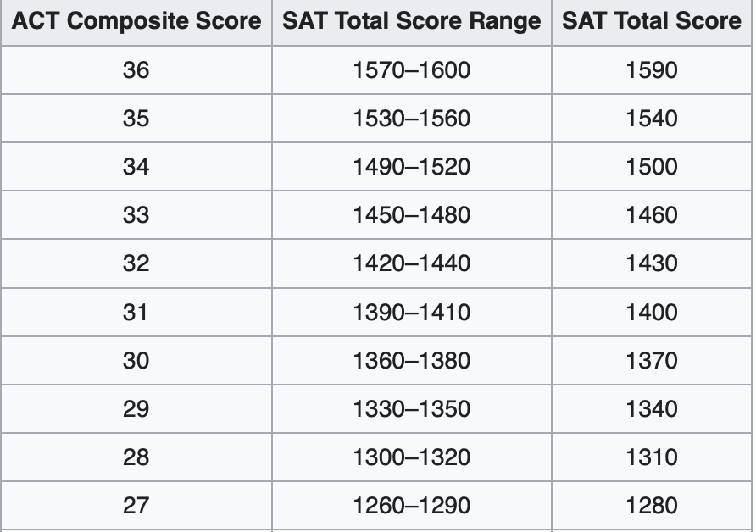The width and height of the screenshot is (756, 532).
Task: Click the ACT Composite Score column header
Action: coord(136,22)
